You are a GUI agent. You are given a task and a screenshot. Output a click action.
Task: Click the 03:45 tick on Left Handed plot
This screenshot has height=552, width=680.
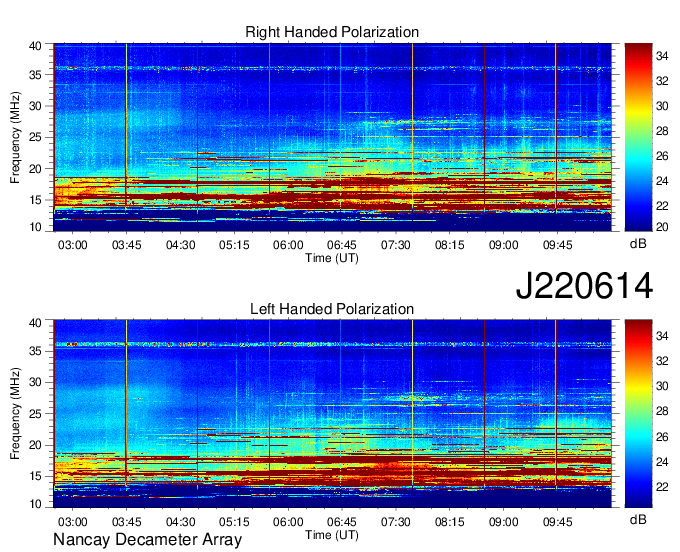[x=127, y=522]
